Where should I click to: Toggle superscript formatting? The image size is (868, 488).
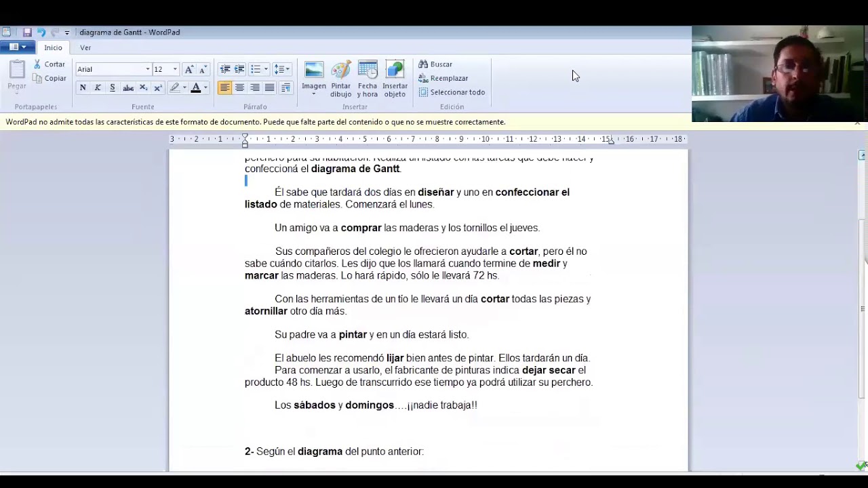pos(158,87)
